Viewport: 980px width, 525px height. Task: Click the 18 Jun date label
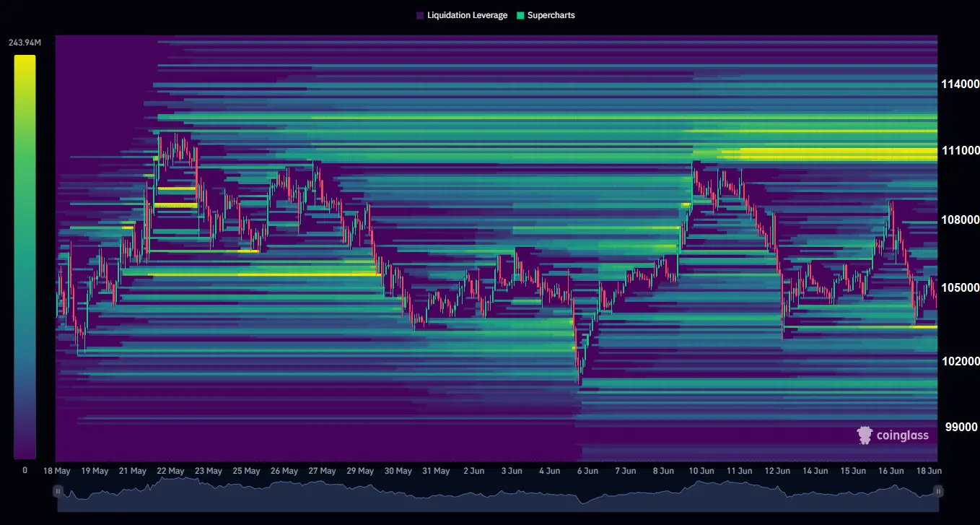pos(929,471)
